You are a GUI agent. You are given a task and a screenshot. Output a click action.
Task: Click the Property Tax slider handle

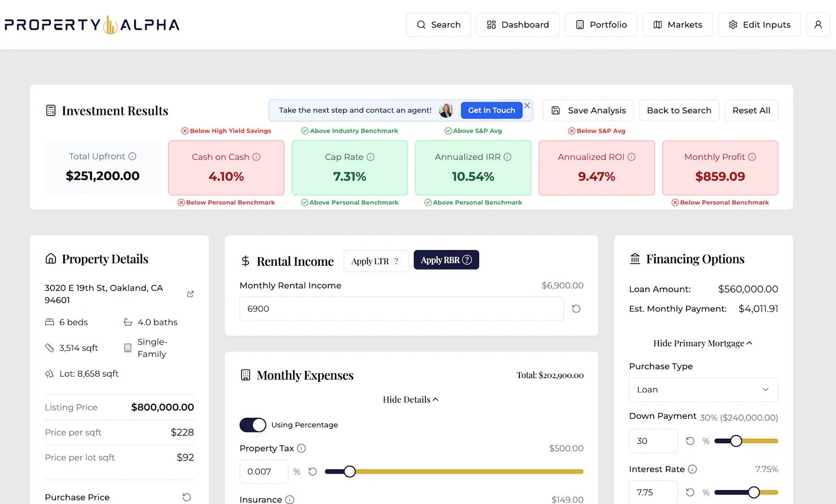point(350,472)
